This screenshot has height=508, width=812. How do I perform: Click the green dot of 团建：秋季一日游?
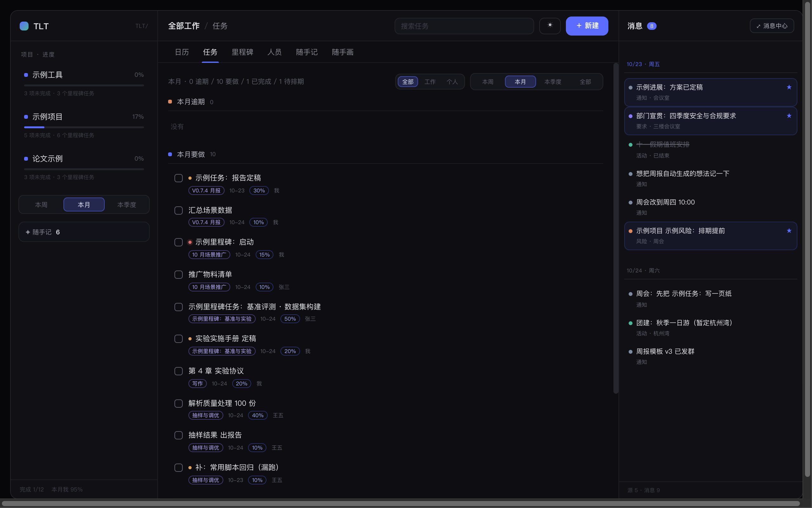click(630, 323)
